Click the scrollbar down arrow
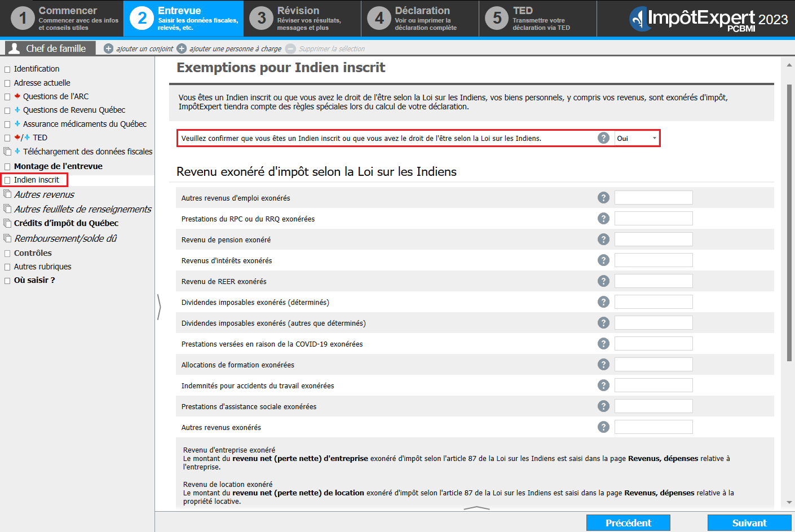Screen dimensions: 795x532 (789, 502)
